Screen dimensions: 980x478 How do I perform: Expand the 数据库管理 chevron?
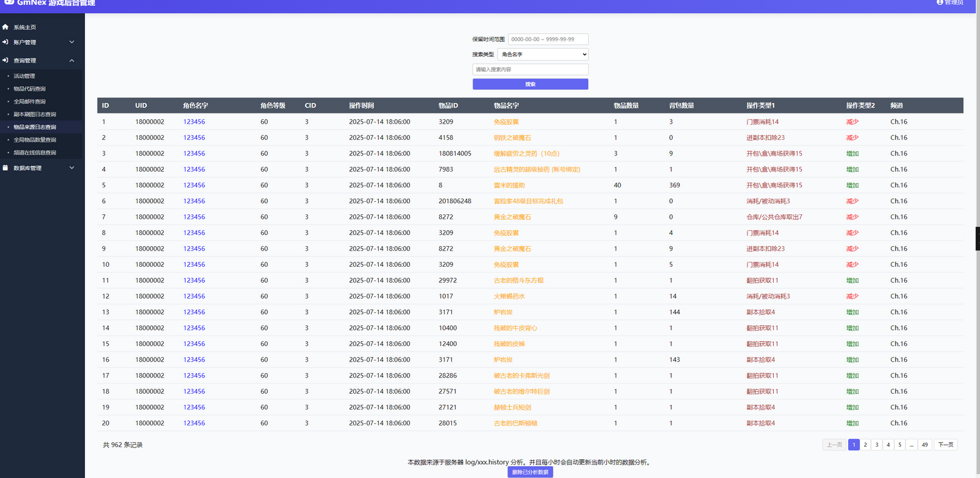pyautogui.click(x=72, y=167)
